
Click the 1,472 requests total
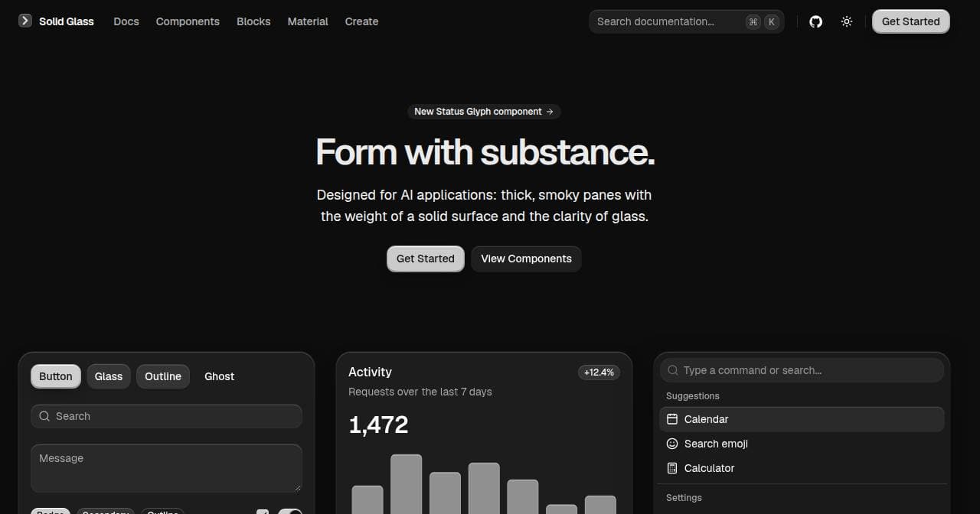(378, 425)
